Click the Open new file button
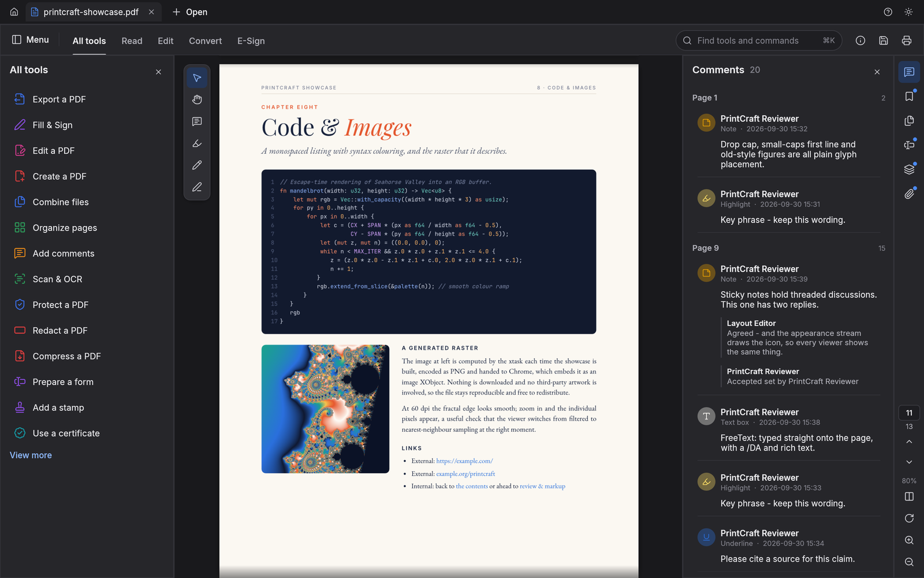Screen dimensions: 924x578 [190, 12]
